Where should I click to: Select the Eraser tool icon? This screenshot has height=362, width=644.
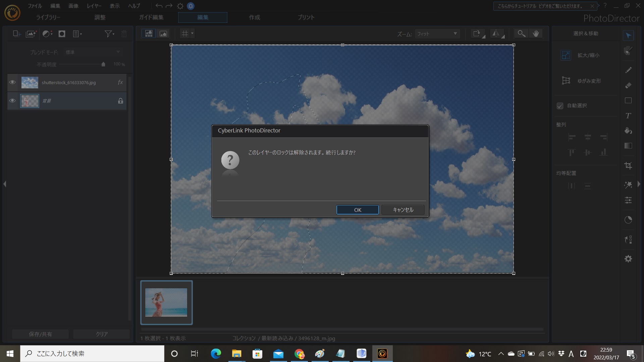pos(628,85)
